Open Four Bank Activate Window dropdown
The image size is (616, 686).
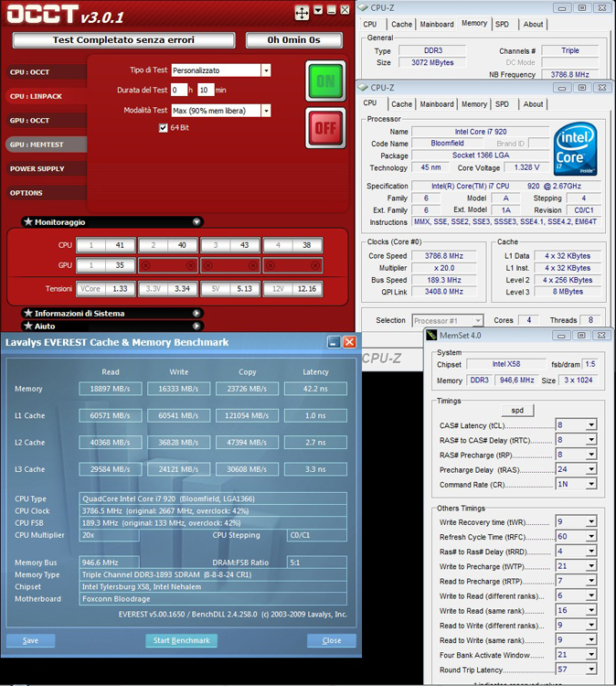(591, 655)
